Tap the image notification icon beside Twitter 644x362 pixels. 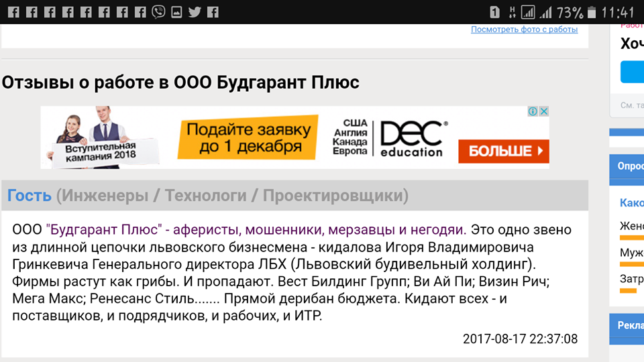176,12
